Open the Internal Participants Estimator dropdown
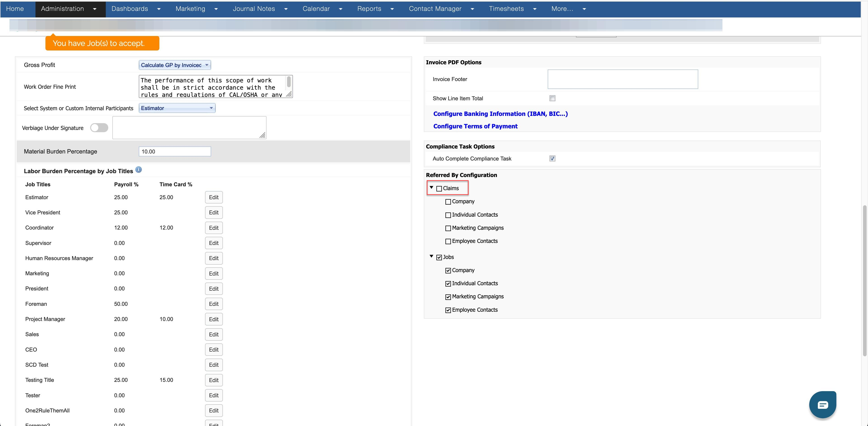 (x=177, y=108)
